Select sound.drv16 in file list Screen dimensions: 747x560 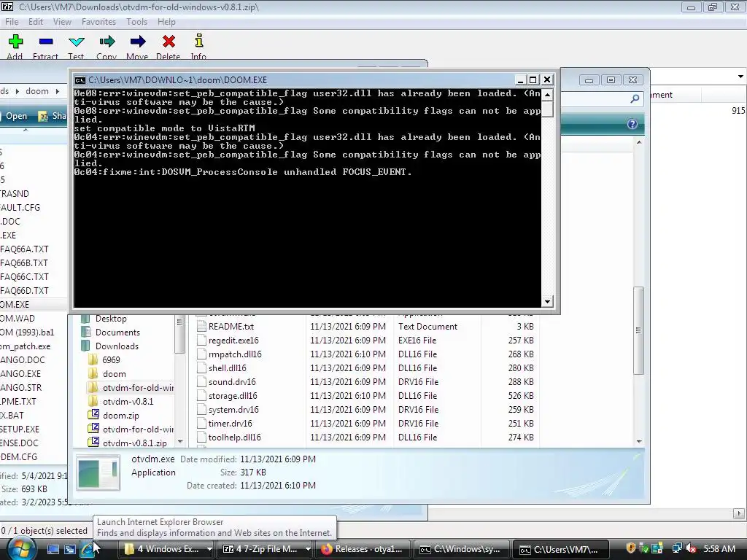[232, 382]
